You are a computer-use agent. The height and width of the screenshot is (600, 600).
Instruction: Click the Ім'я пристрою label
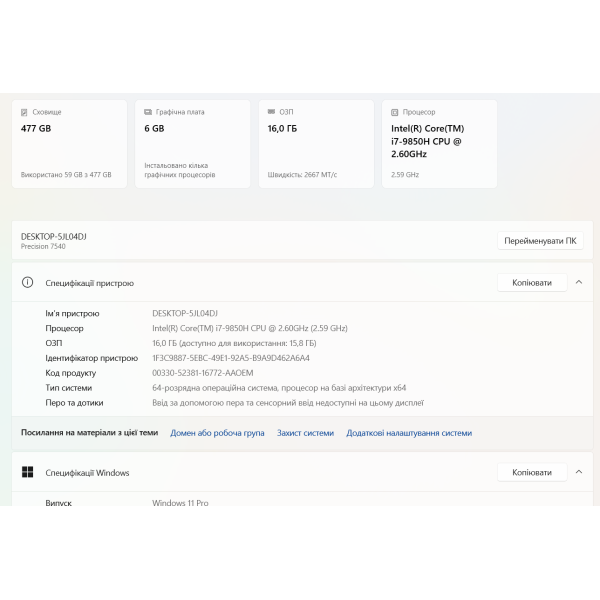point(72,313)
